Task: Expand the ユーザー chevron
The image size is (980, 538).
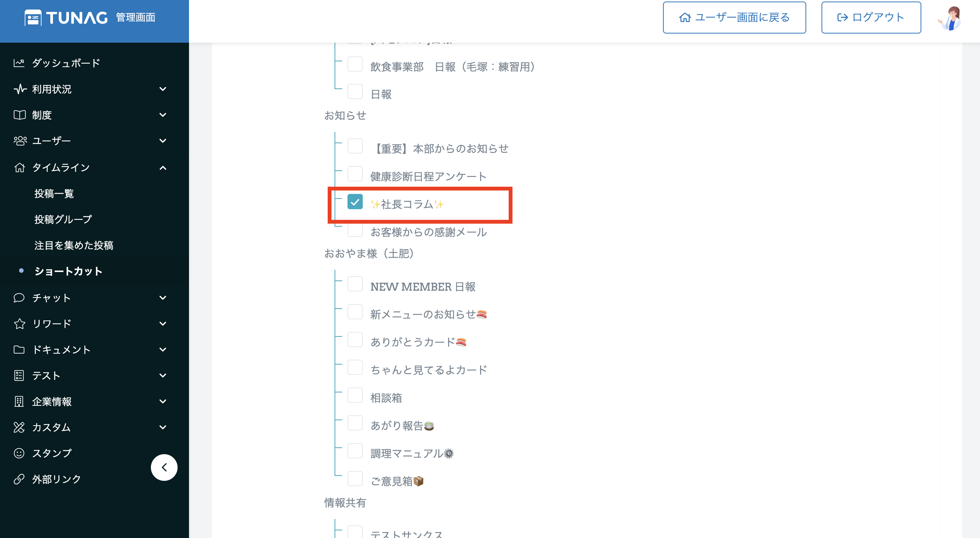Action: (x=163, y=141)
